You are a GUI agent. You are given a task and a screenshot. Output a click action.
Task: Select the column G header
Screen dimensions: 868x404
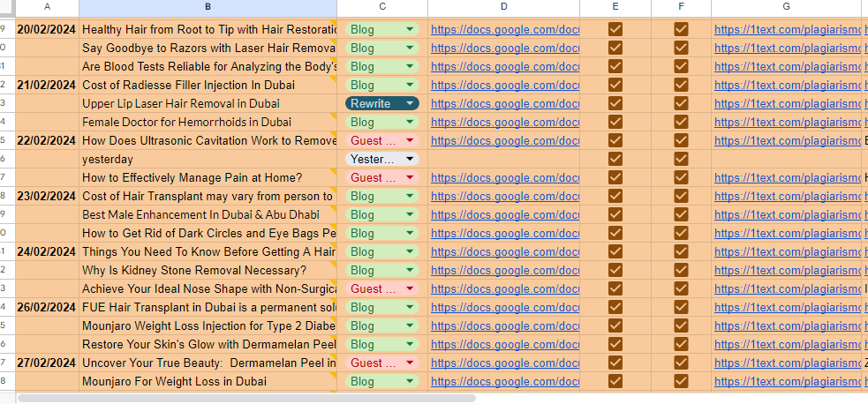tap(786, 7)
